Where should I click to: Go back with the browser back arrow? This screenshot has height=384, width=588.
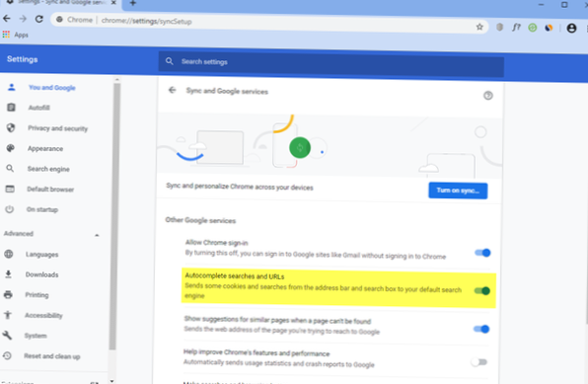(x=7, y=19)
